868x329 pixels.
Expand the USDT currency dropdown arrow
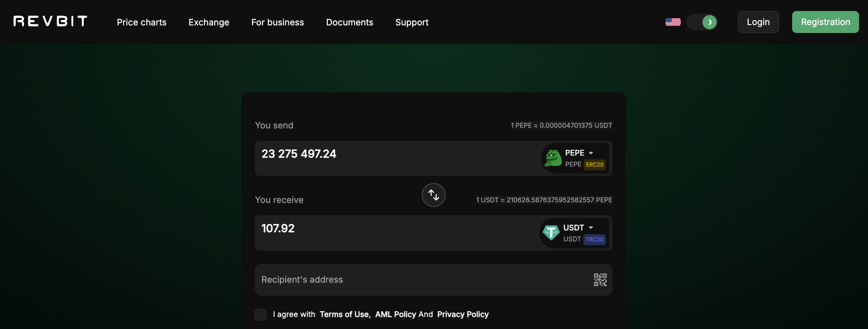(591, 227)
